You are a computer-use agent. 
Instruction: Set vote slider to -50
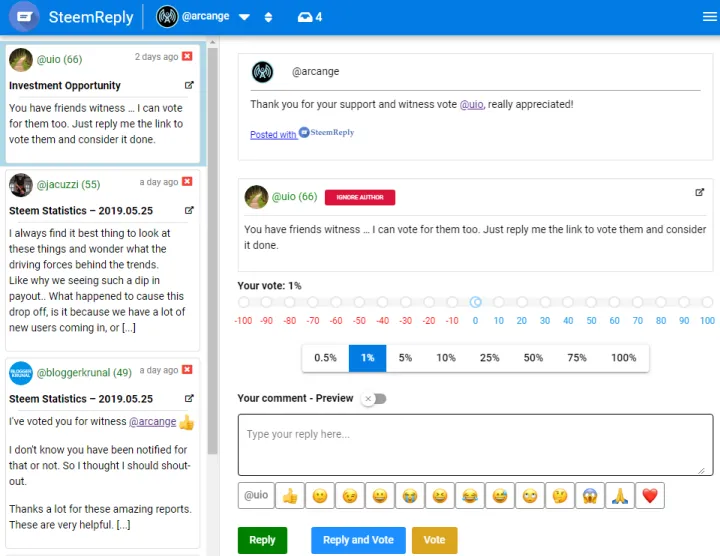(359, 302)
